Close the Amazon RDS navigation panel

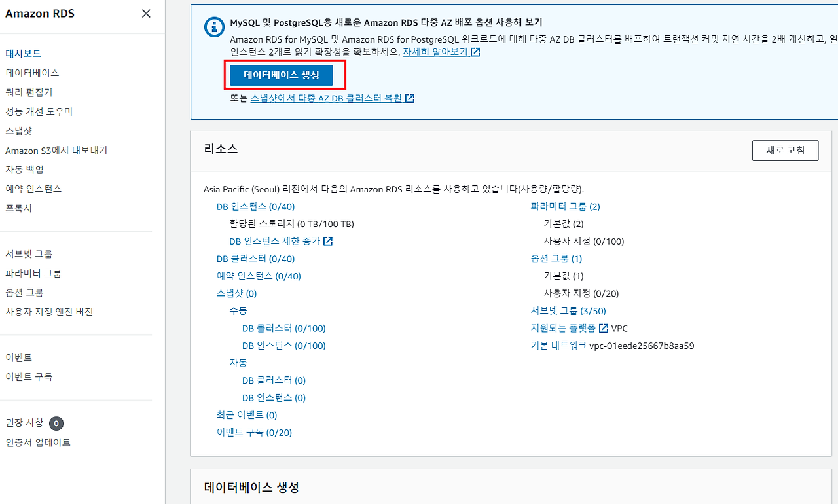pos(146,14)
